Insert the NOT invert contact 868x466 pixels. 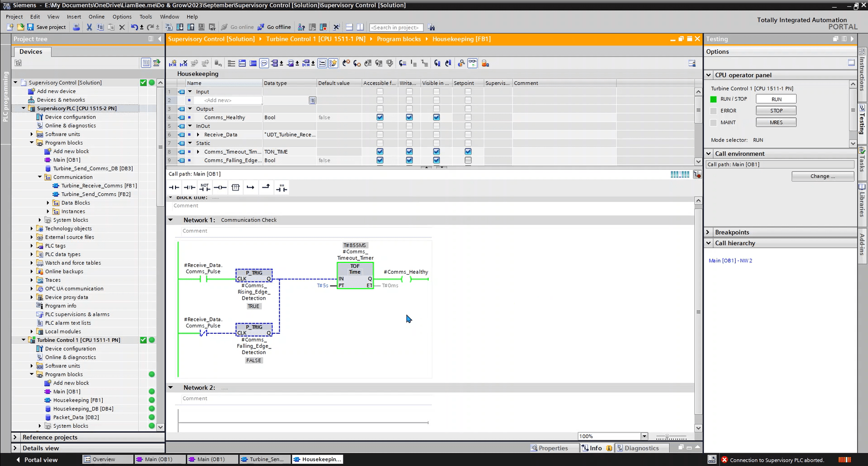click(204, 188)
